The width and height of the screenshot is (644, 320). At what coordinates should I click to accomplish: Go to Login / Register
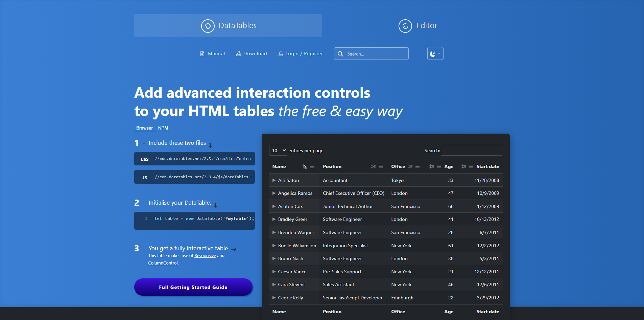pos(301,53)
